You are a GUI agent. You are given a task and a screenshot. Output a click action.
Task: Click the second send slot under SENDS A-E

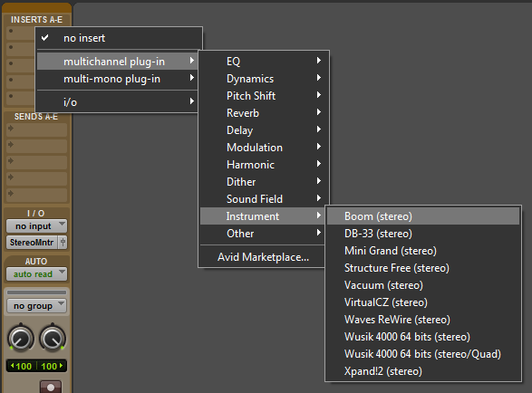[36, 146]
